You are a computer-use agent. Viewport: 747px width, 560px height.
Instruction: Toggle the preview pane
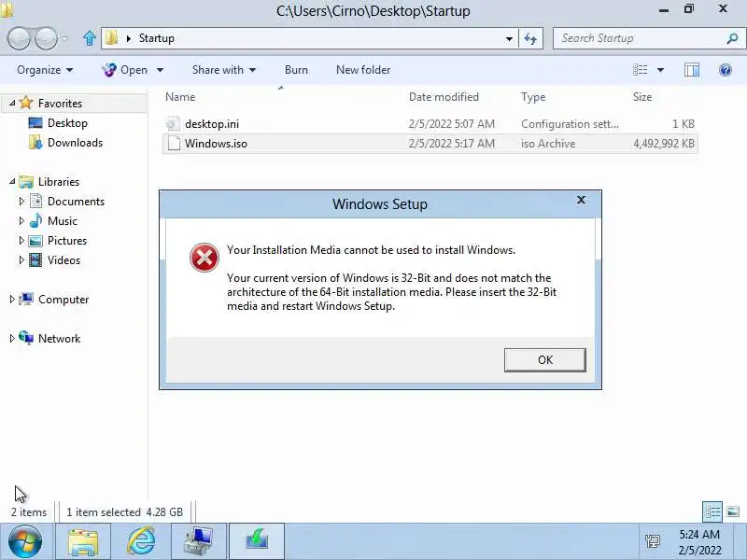pos(692,70)
